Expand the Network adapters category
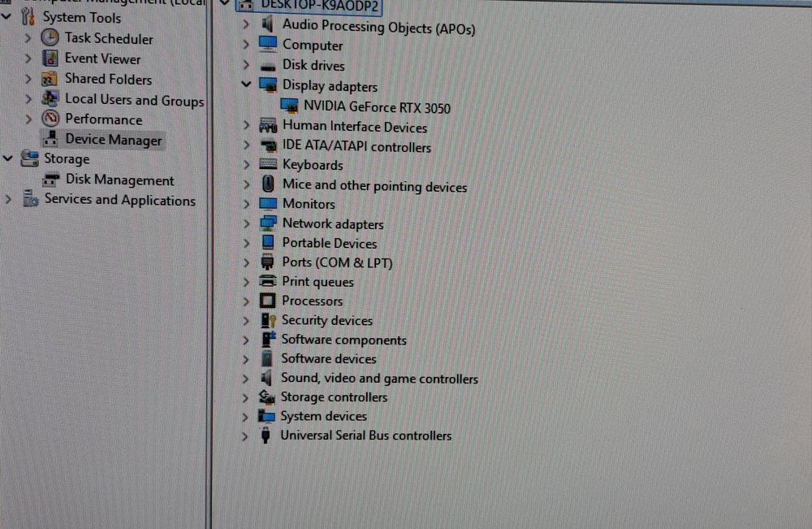 pyautogui.click(x=246, y=223)
